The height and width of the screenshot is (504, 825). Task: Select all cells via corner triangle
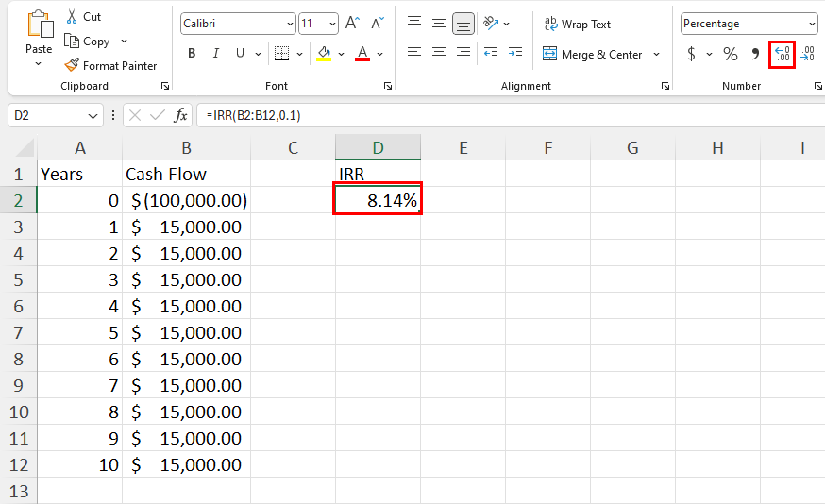25,148
